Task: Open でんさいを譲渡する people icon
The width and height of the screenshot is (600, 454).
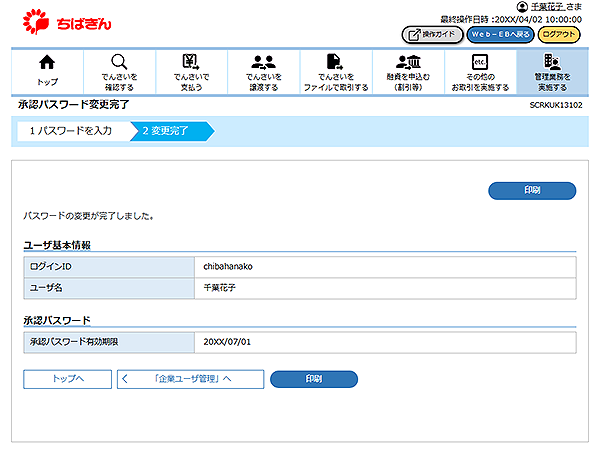Action: [264, 62]
